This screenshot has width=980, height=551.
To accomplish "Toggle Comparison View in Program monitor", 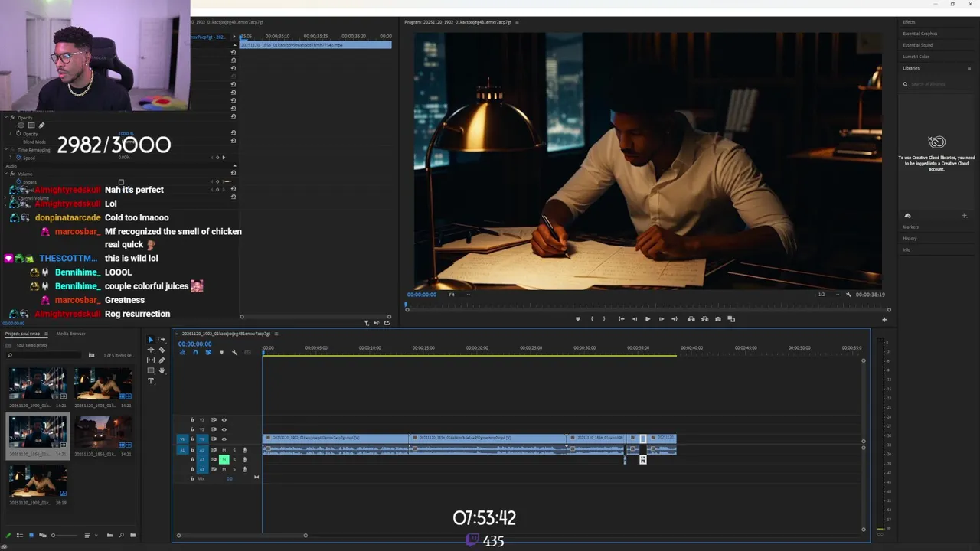I will [731, 319].
